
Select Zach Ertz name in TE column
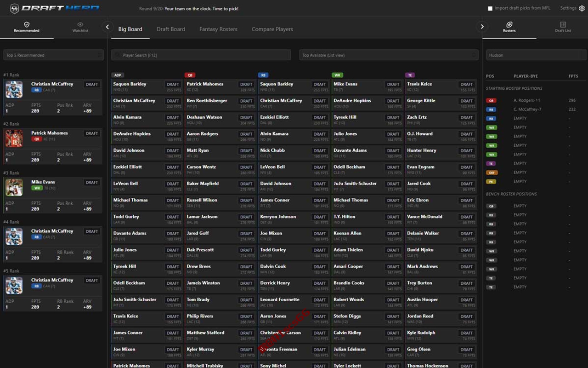pos(417,117)
